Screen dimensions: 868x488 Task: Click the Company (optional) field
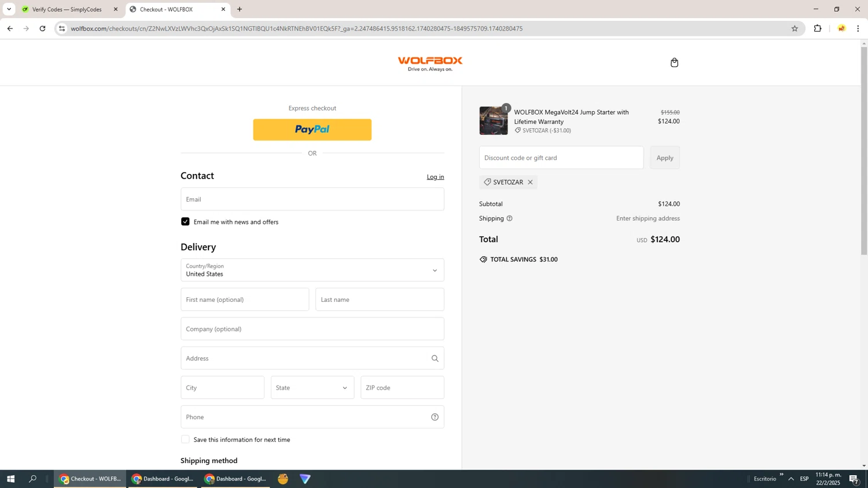coord(312,329)
